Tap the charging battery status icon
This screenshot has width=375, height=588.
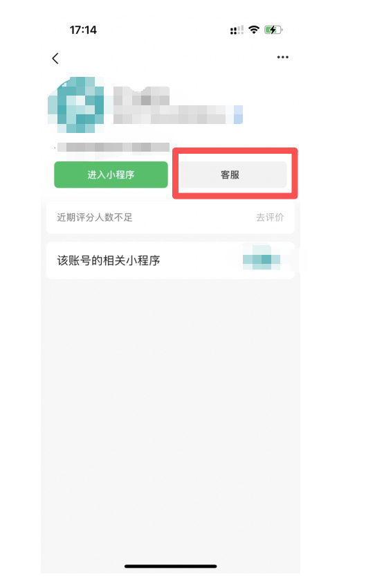click(x=273, y=30)
